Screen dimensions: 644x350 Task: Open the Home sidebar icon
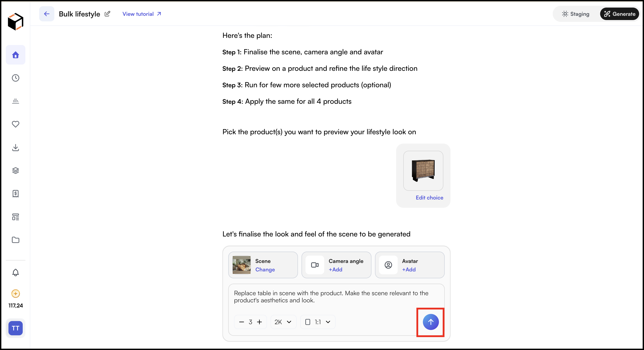(x=16, y=55)
